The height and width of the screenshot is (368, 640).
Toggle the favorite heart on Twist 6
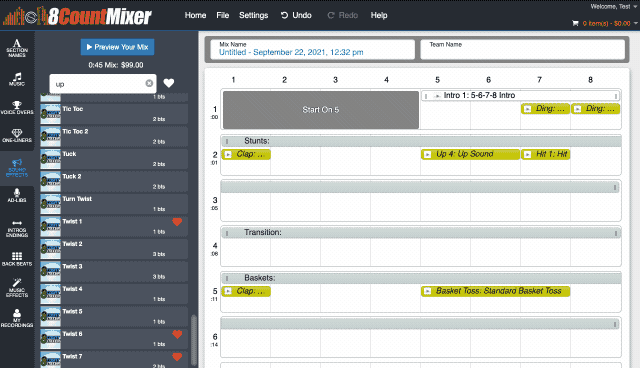pos(177,334)
